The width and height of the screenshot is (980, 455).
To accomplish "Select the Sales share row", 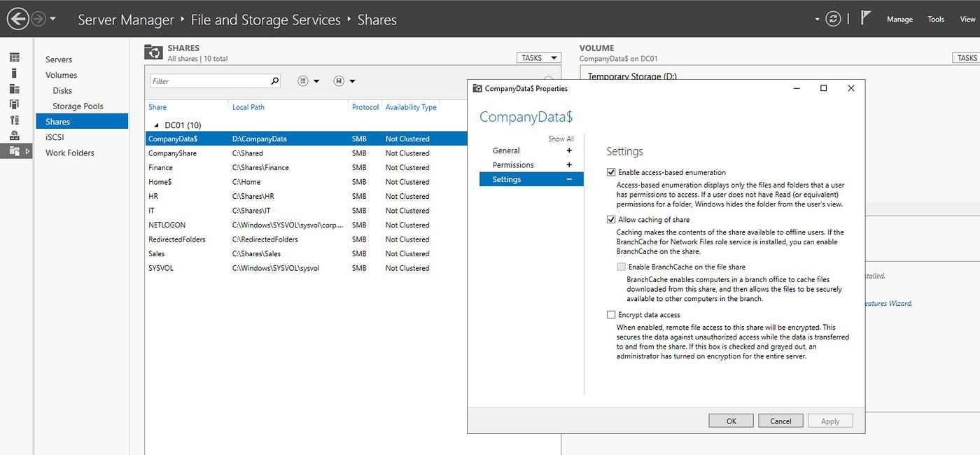I will coord(306,253).
